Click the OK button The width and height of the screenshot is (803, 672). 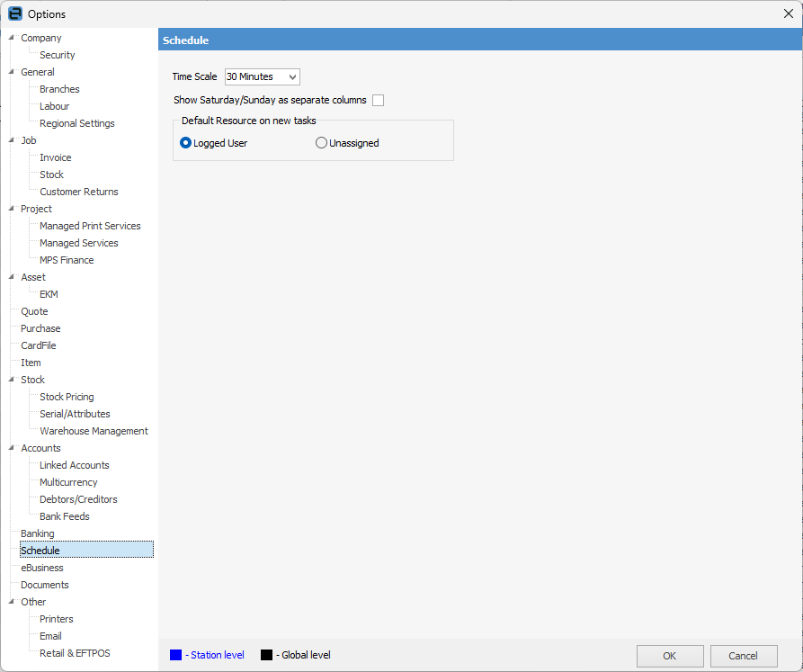click(x=669, y=656)
